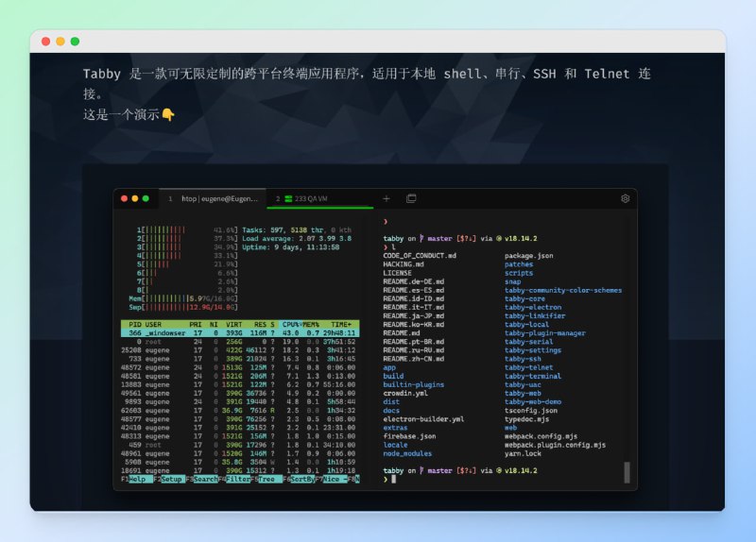Click the outer browser window's green dot
Screen dimensions: 756x542
75,42
